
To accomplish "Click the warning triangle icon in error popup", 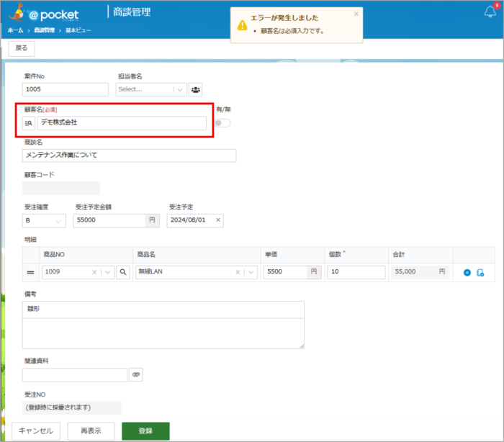I will click(x=243, y=25).
